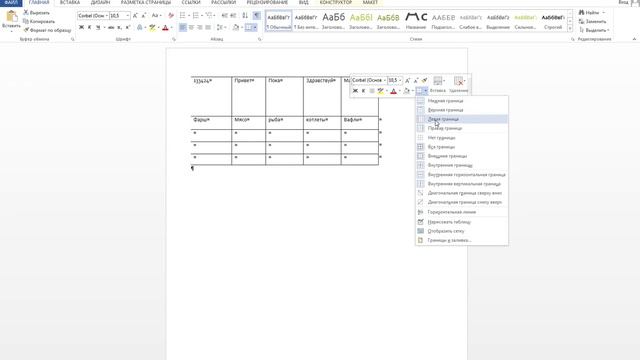Open the ФАЙЛ tab
Viewport: 640px width, 360px height.
click(11, 2)
